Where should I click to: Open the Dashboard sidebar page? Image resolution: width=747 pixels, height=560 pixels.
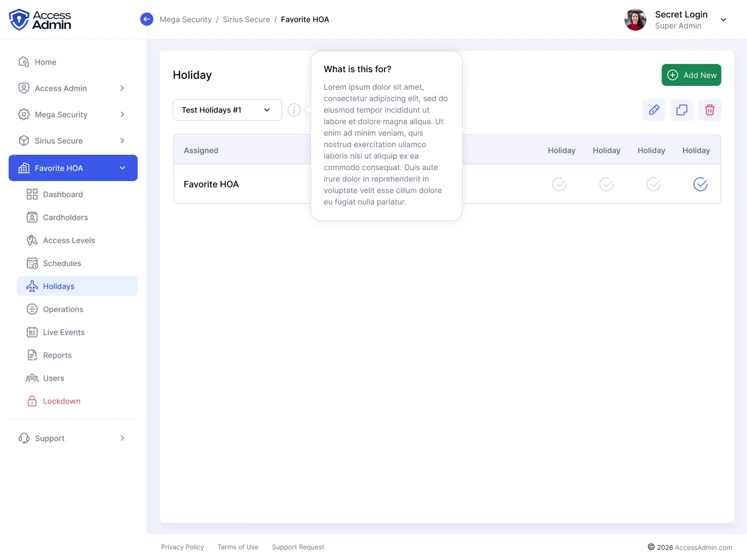point(77,194)
